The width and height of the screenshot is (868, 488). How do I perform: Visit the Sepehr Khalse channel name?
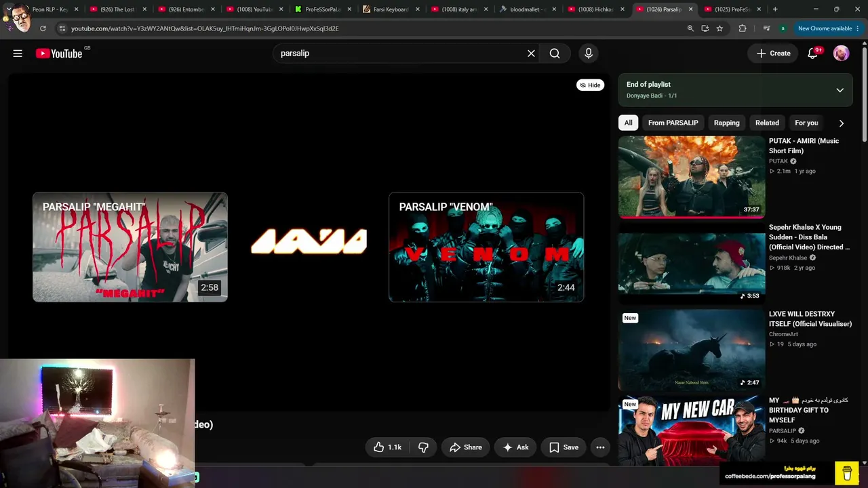pyautogui.click(x=788, y=258)
